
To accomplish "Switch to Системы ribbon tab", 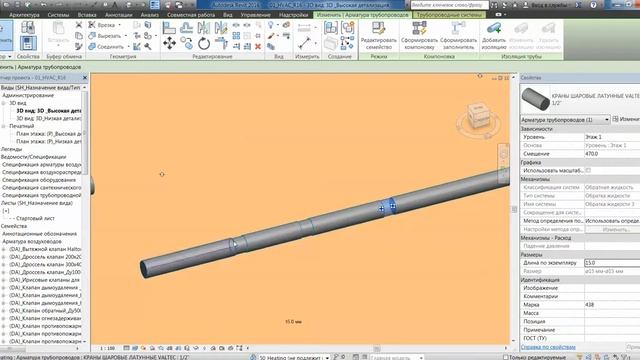I will 58,15.
